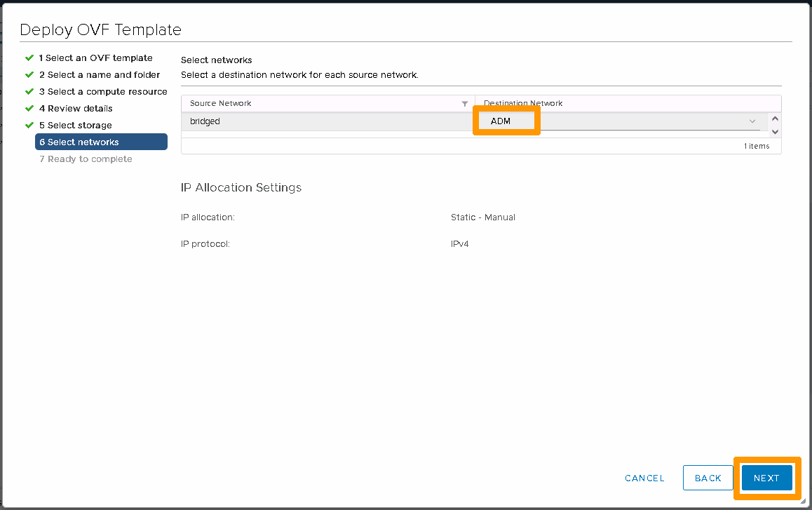Click the filter icon in Source Network column
This screenshot has height=510, width=812.
[x=464, y=104]
